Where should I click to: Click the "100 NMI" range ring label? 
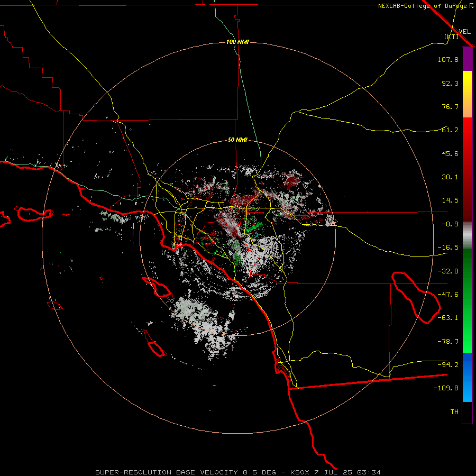[x=237, y=42]
